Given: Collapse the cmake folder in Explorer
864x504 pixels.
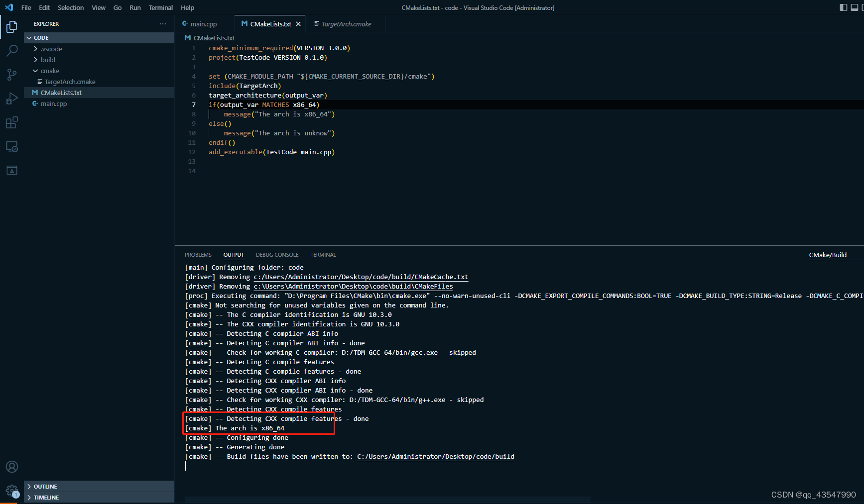Looking at the screenshot, I should 35,71.
